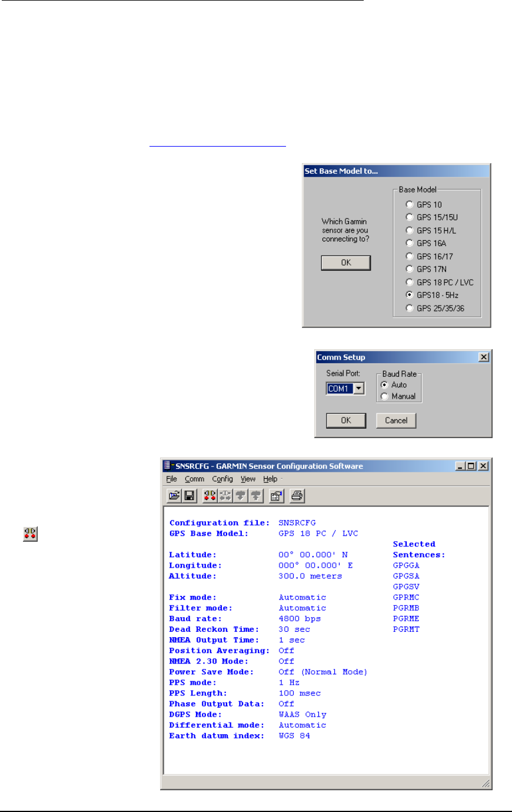This screenshot has height=812, width=512.
Task: Click the SNSRCFG title bar application icon
Action: coord(169,466)
